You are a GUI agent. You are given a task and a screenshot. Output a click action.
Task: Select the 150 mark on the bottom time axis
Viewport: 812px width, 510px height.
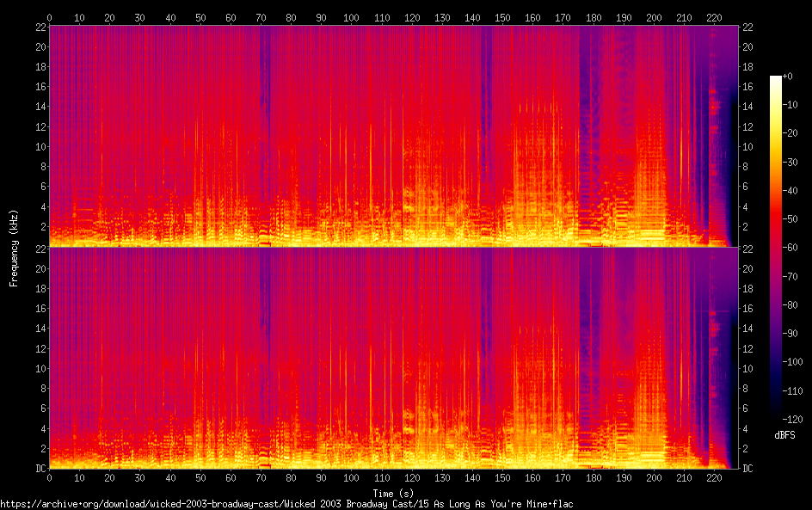pos(501,477)
